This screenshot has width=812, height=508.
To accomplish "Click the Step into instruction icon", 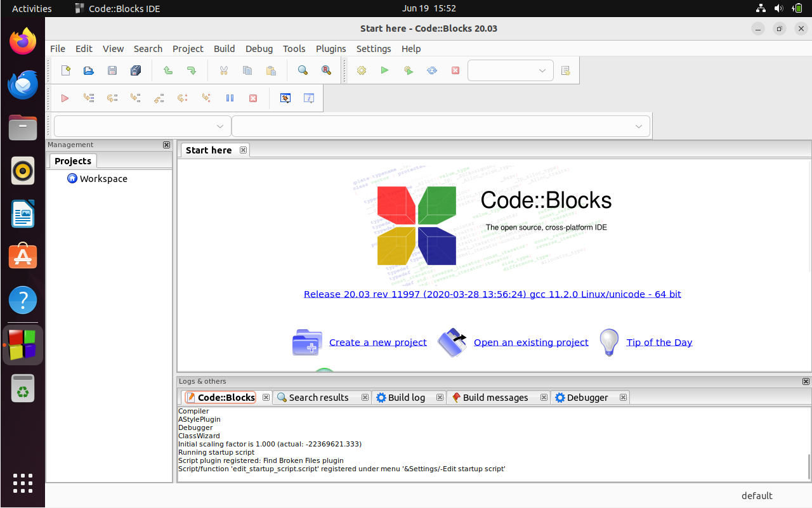I will [206, 98].
